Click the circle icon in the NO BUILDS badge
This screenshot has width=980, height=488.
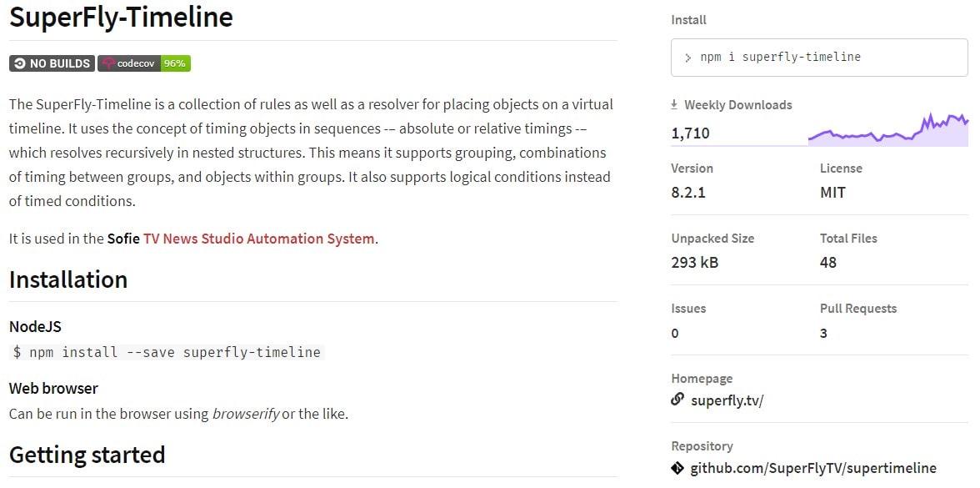point(18,63)
